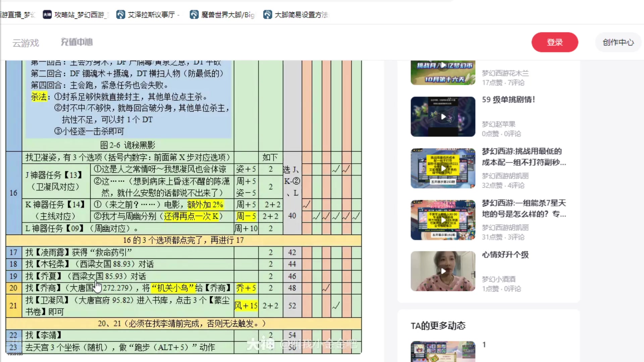This screenshot has width=644, height=362.
Task: Open the title 梦幻西游:一组能杀7星天地的号
Action: 524,208
